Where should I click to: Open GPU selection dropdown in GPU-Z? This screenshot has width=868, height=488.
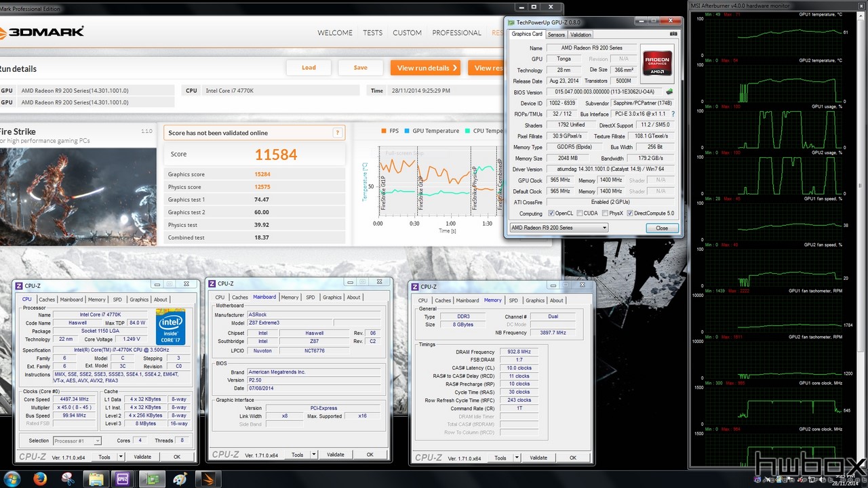pyautogui.click(x=559, y=228)
